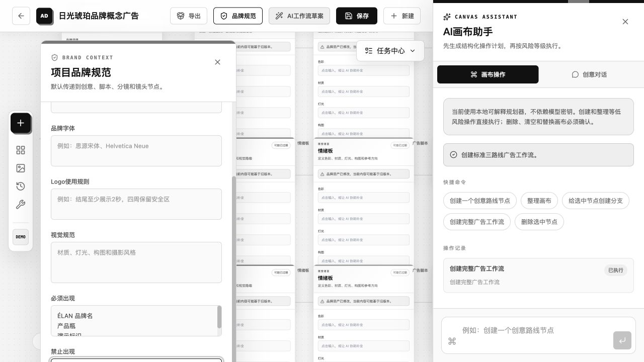Viewport: 644px width, 362px height.
Task: Close the 项目品牌规范 panel
Action: pos(217,62)
